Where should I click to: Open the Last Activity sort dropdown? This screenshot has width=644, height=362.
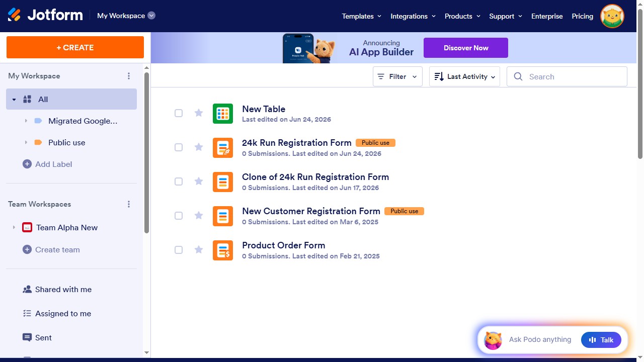464,76
